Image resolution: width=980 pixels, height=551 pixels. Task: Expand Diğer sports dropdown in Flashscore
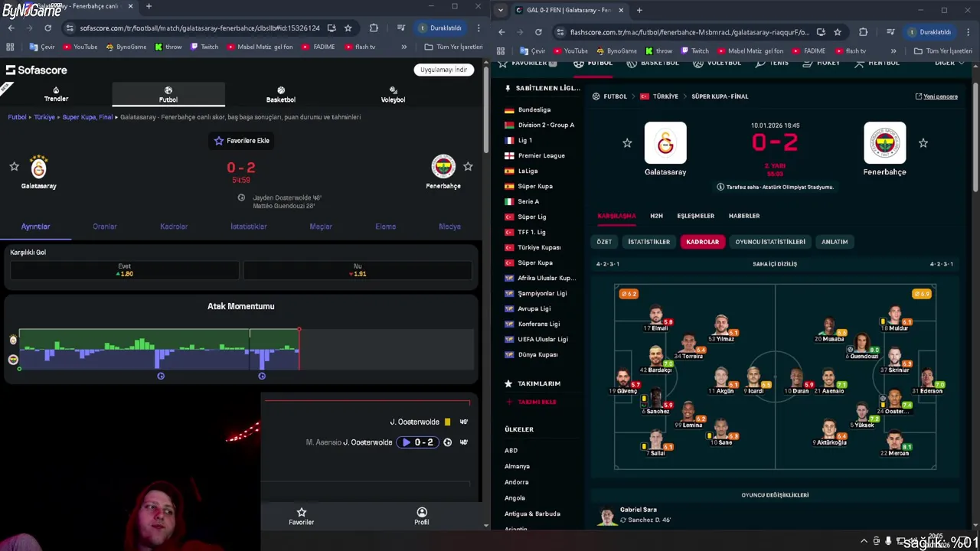click(x=948, y=63)
